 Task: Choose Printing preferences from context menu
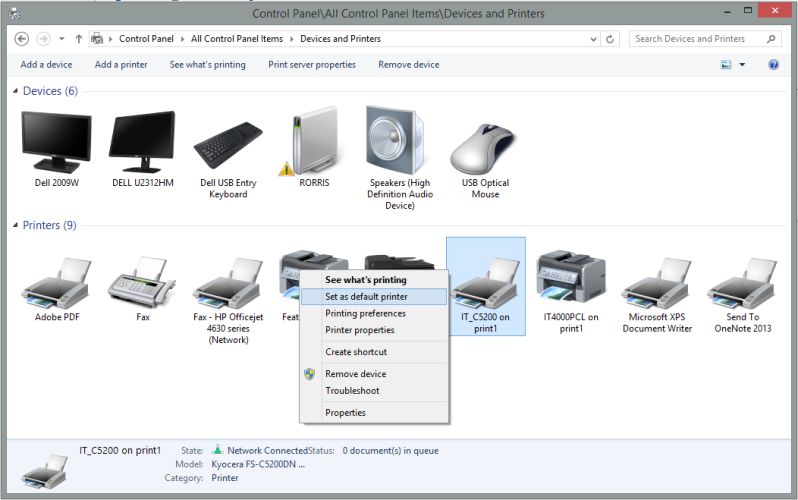(x=365, y=313)
